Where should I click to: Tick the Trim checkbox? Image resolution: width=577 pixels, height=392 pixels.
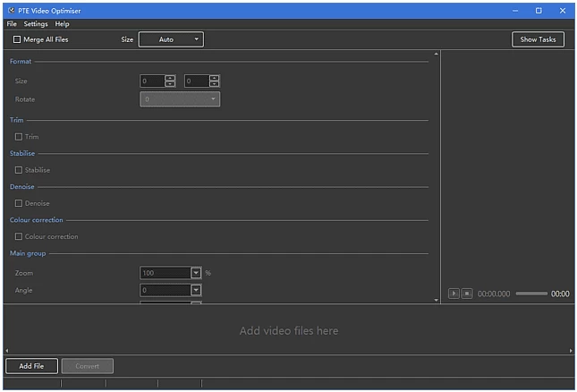click(x=19, y=137)
